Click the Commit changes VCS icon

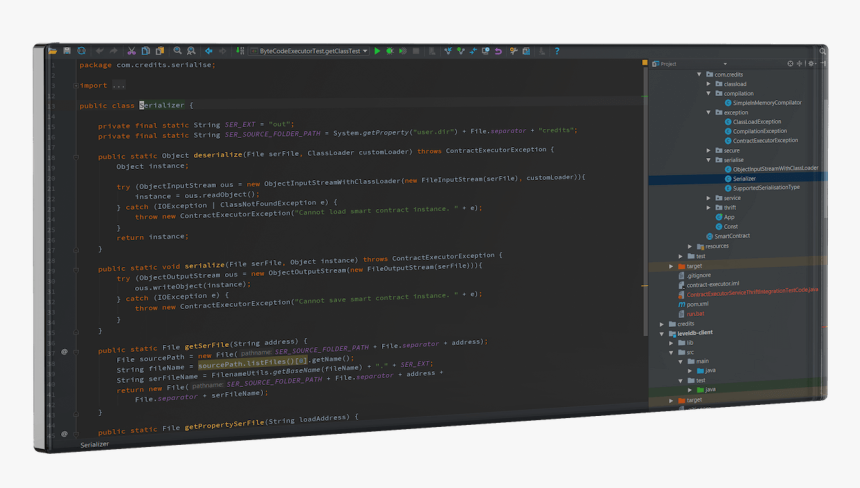(x=461, y=51)
